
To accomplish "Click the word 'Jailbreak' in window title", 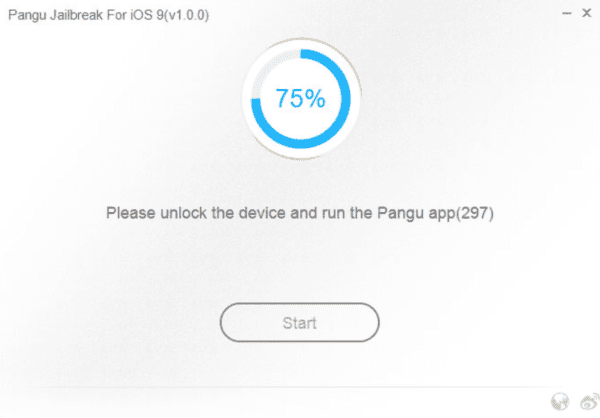I will [79, 16].
